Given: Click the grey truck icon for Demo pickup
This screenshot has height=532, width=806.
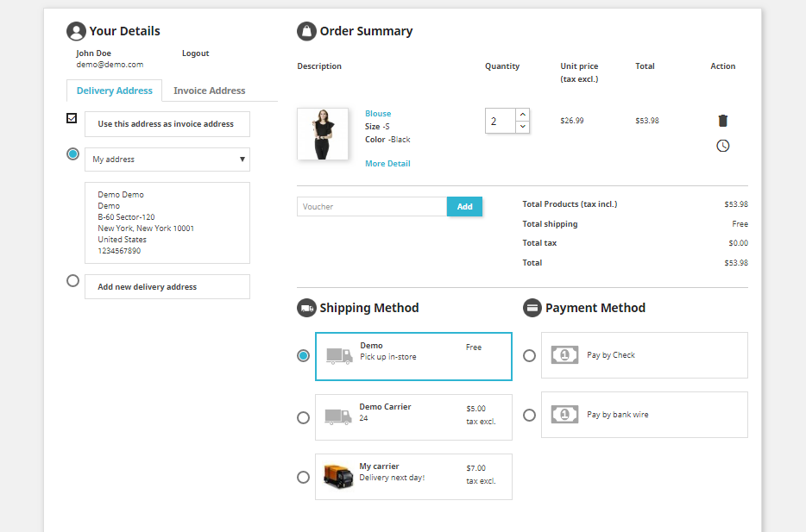Looking at the screenshot, I should pos(339,356).
